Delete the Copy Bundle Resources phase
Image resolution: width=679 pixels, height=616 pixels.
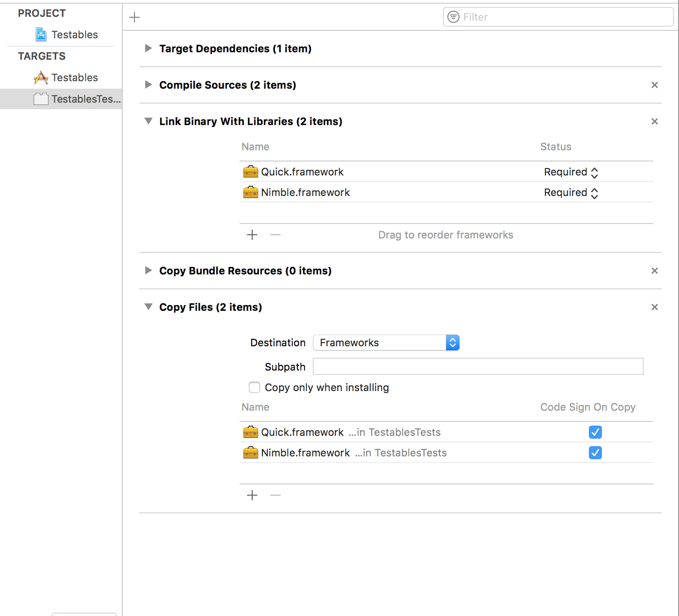[655, 271]
